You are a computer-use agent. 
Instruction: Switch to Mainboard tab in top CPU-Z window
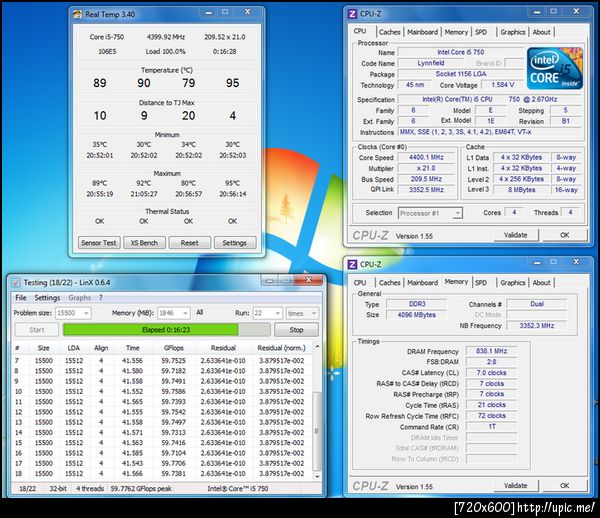point(422,32)
